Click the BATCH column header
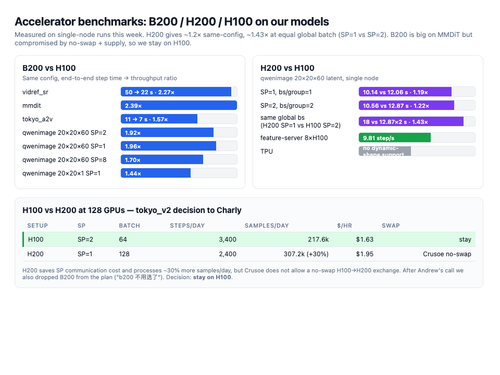The width and height of the screenshot is (500, 375). point(129,226)
